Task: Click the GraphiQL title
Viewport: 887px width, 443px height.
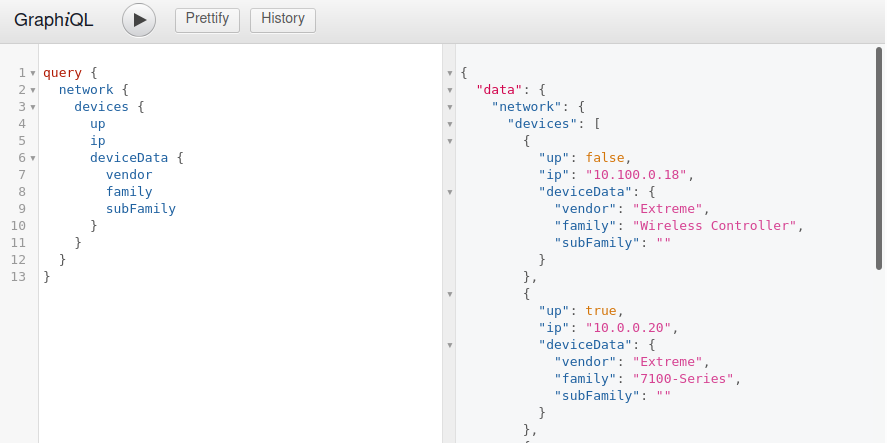Action: point(54,20)
